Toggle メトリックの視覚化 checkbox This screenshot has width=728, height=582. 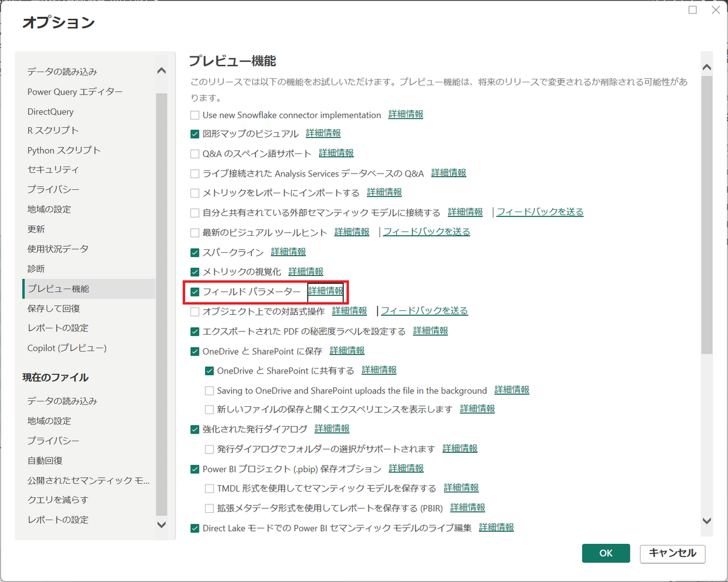(x=195, y=272)
